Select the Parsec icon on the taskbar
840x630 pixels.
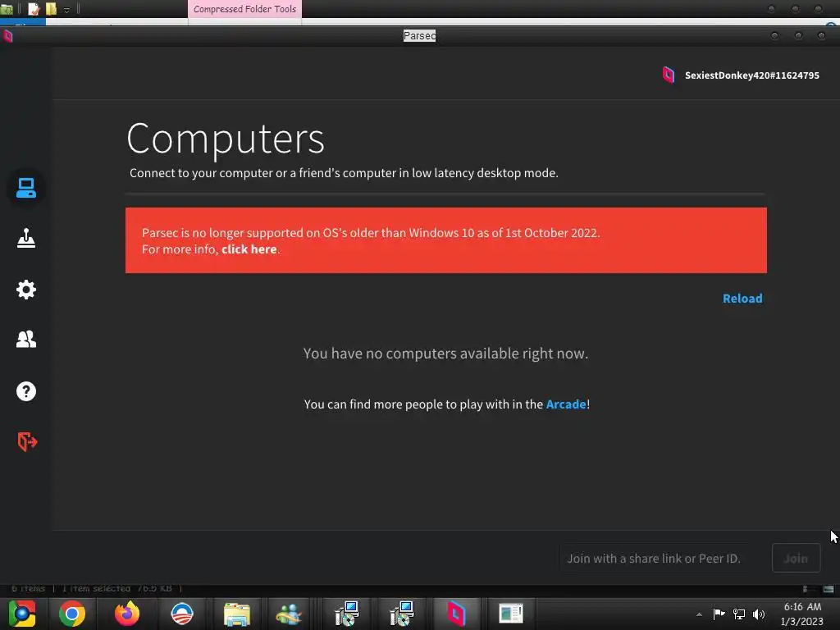click(x=456, y=614)
